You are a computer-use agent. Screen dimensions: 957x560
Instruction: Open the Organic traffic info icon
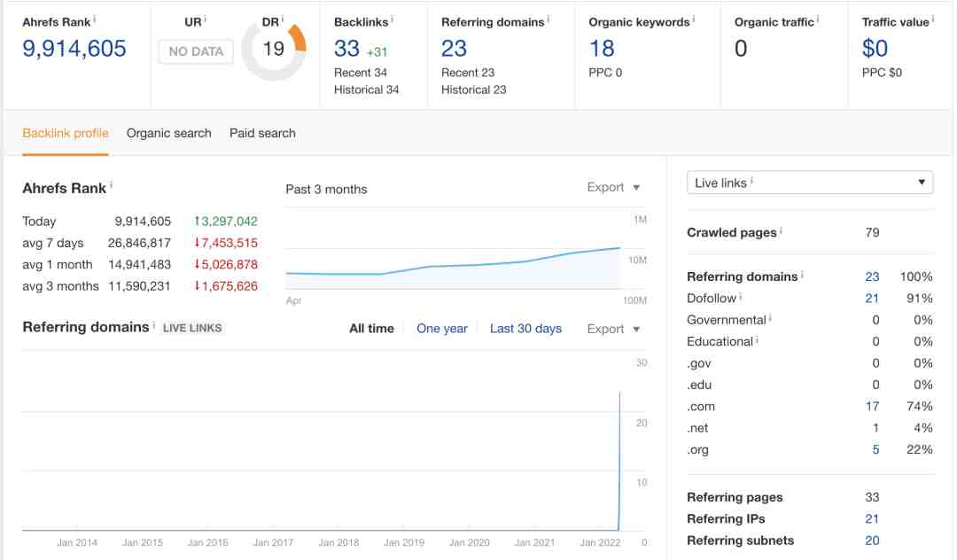tap(818, 19)
